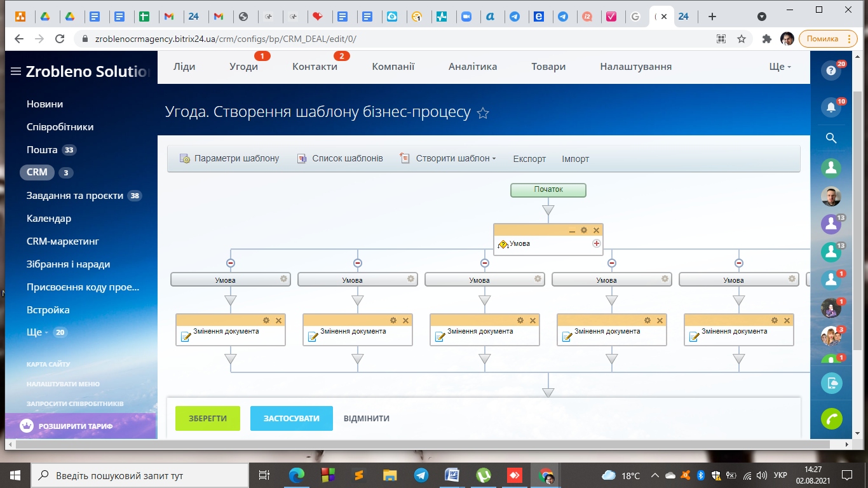Screen dimensions: 868x488
Task: Star this page as favorite
Action: pyautogui.click(x=483, y=114)
